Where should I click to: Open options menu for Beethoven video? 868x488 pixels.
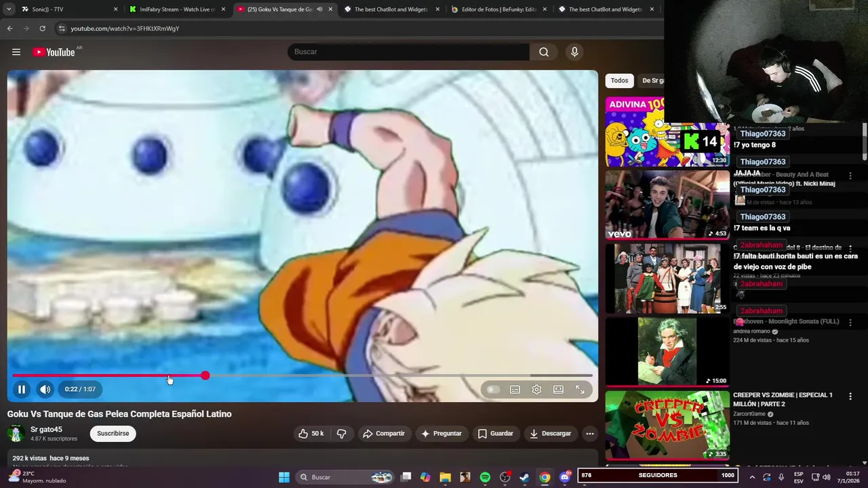tap(850, 323)
